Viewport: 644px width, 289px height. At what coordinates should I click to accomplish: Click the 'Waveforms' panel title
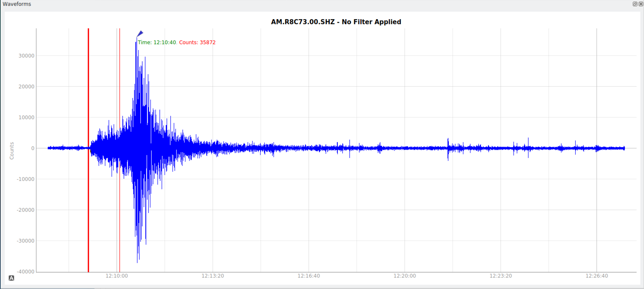coord(17,4)
